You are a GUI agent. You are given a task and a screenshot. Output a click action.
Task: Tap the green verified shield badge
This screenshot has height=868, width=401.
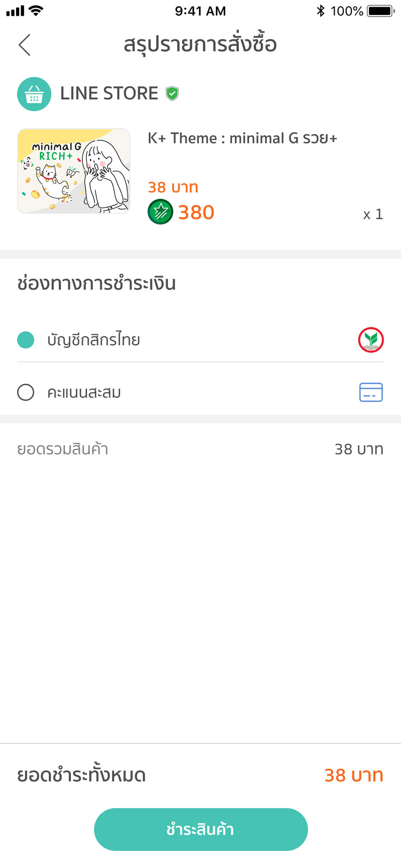172,94
